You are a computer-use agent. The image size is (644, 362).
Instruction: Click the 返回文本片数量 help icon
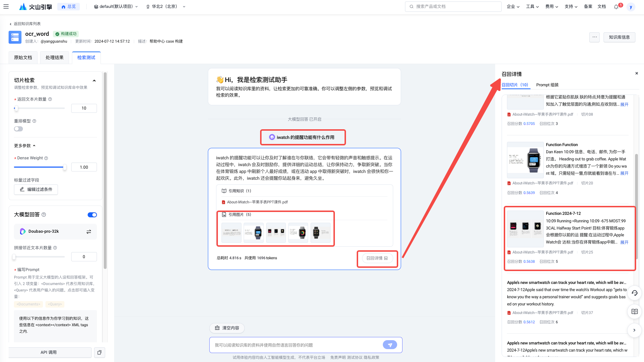click(x=50, y=99)
